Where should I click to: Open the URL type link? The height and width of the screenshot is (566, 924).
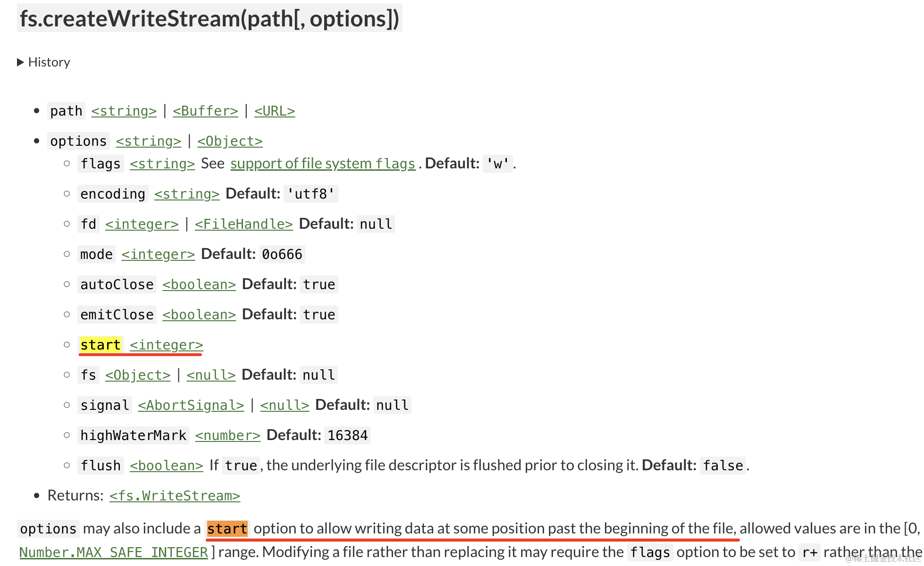pyautogui.click(x=274, y=111)
